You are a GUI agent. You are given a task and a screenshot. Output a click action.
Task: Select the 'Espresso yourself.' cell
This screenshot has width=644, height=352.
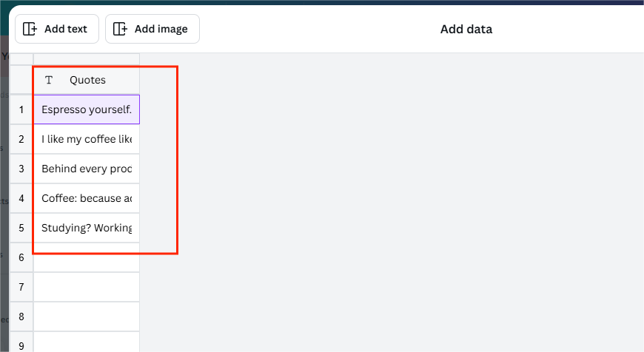tap(87, 109)
